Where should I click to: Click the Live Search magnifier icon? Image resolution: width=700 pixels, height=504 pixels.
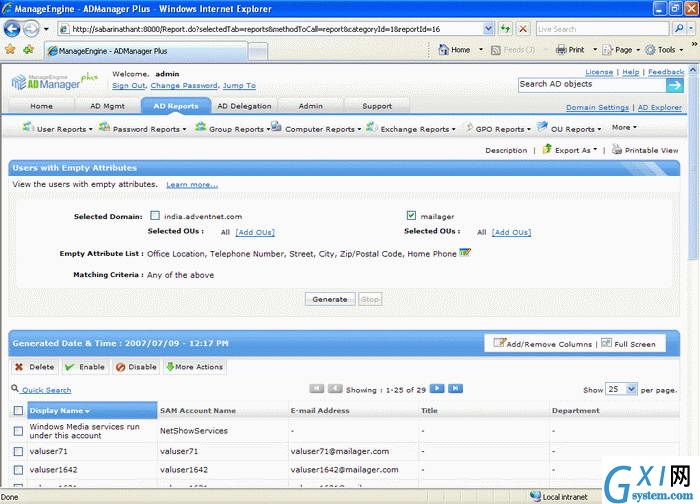[679, 29]
